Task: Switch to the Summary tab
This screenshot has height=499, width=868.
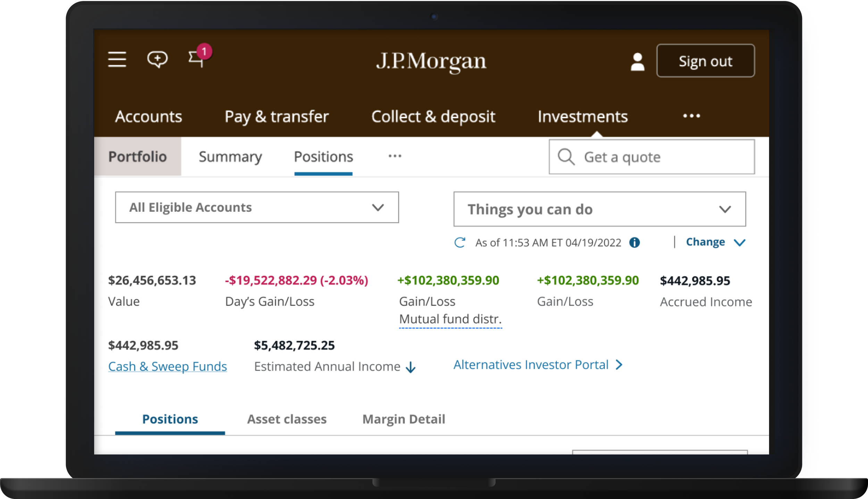Action: click(230, 157)
